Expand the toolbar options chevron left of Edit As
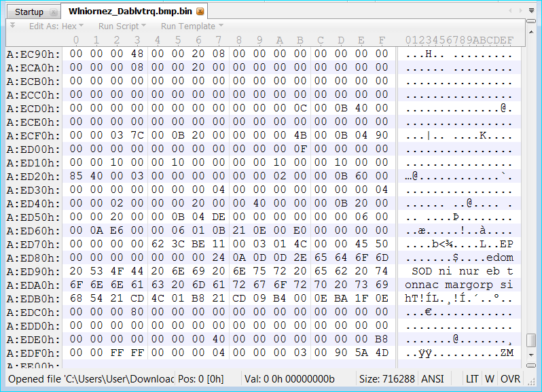The image size is (542, 392). (12, 25)
